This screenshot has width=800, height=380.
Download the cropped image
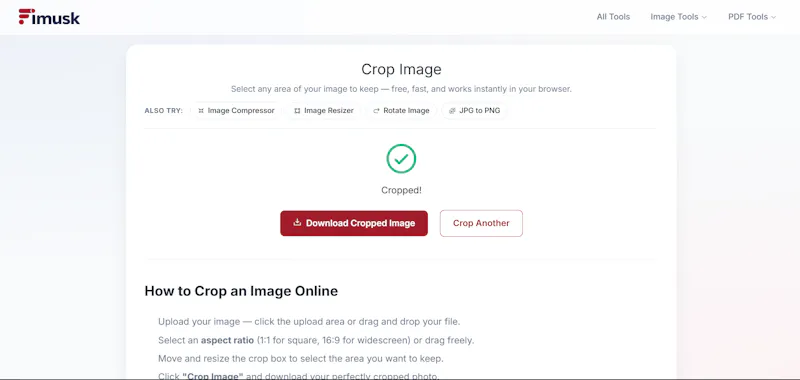[x=354, y=223]
